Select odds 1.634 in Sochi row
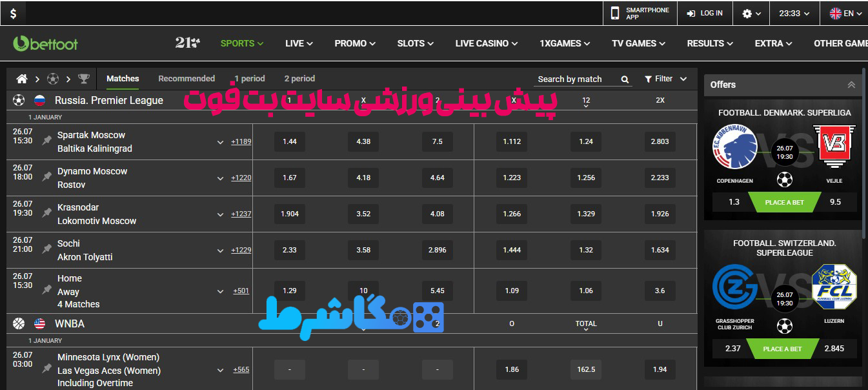The image size is (868, 390). [660, 250]
